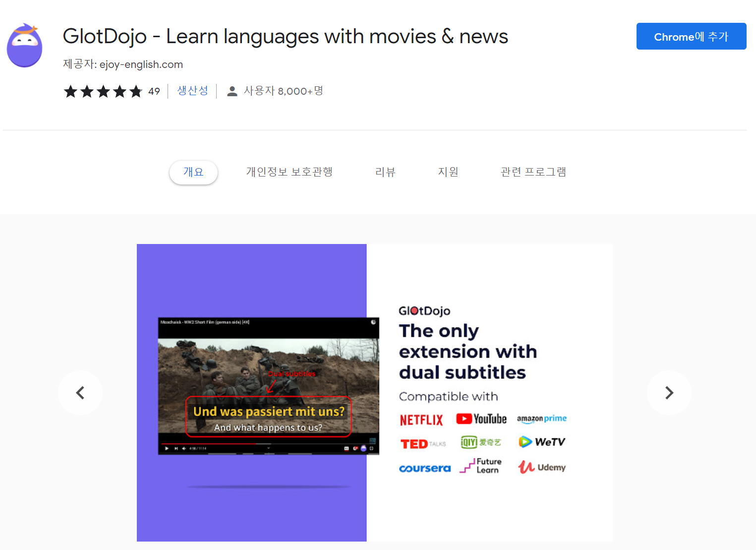Click the "Und was passiert mit uns?" subtitle
756x550 pixels.
269,412
